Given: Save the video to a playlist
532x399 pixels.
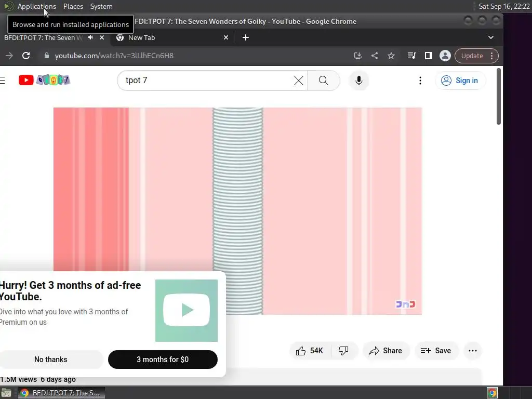Looking at the screenshot, I should pyautogui.click(x=436, y=351).
